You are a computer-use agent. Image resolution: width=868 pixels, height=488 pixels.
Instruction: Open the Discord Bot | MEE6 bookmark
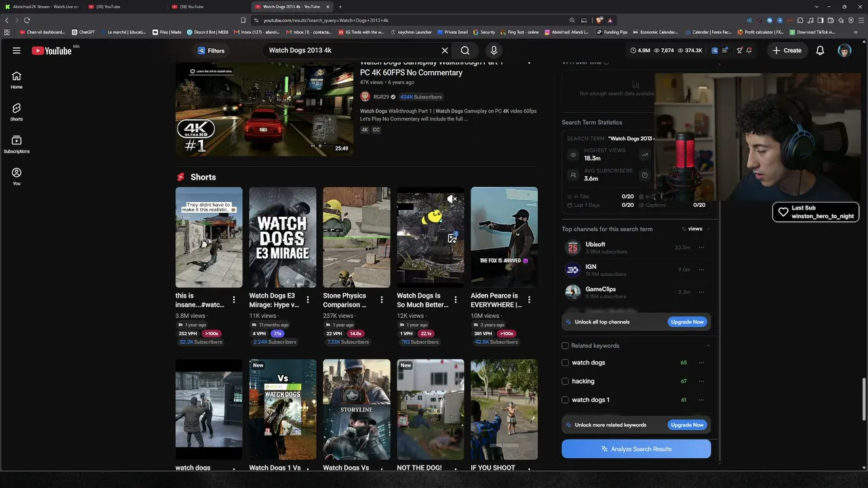click(x=207, y=32)
